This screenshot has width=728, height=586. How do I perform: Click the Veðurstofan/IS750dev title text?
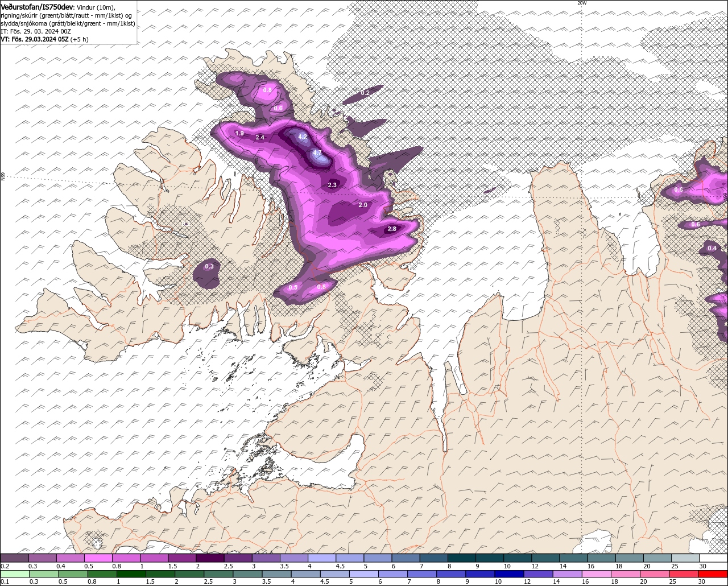tap(36, 6)
